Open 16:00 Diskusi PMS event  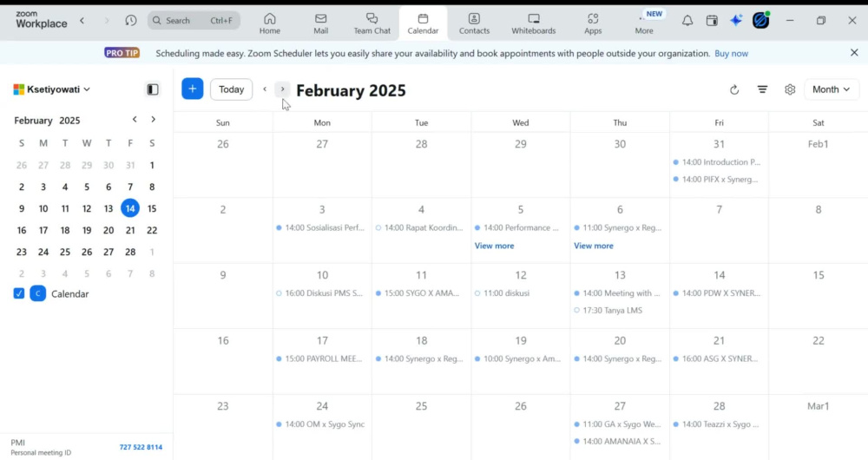(x=321, y=293)
